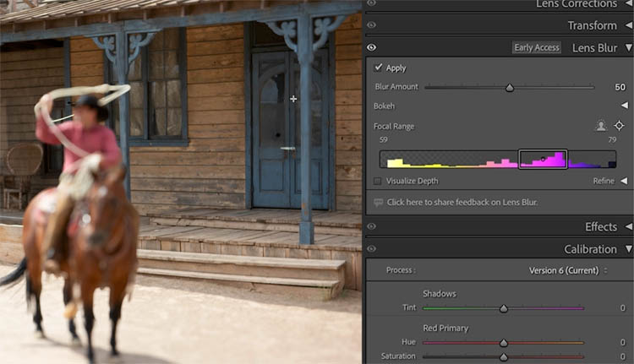Uncheck the Apply checkbox
634x364 pixels.
pos(378,68)
